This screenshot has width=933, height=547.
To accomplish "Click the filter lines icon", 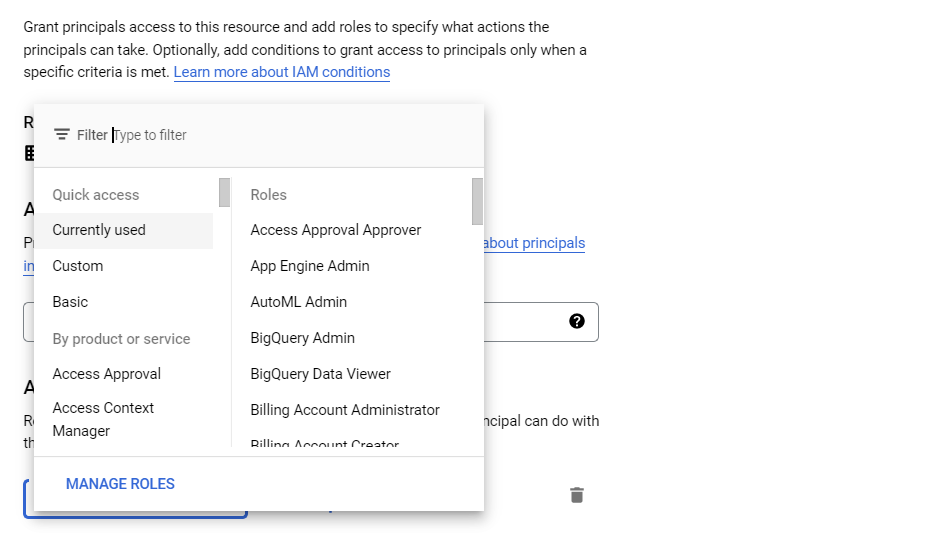I will [x=61, y=135].
